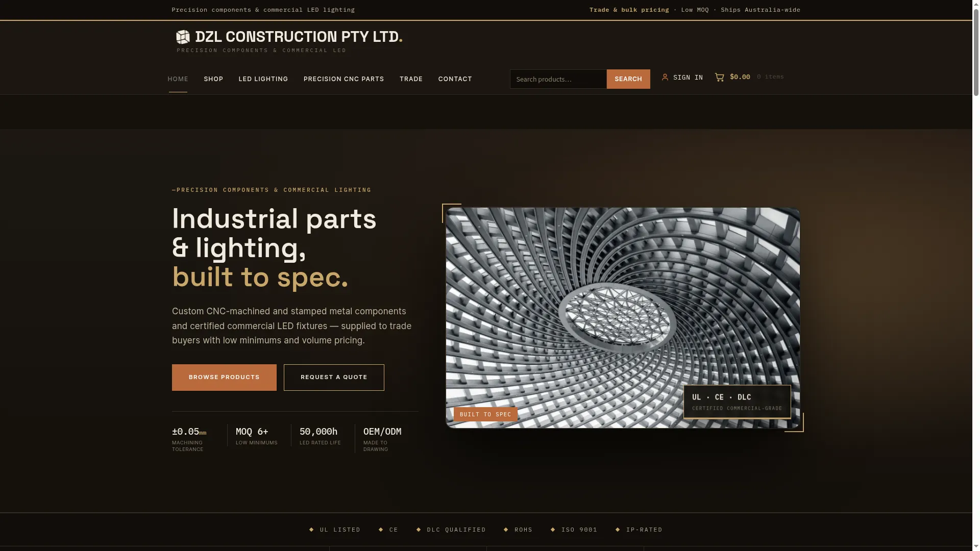Click the 'Trade & bulk pricing' text
The image size is (980, 551).
[x=629, y=10]
